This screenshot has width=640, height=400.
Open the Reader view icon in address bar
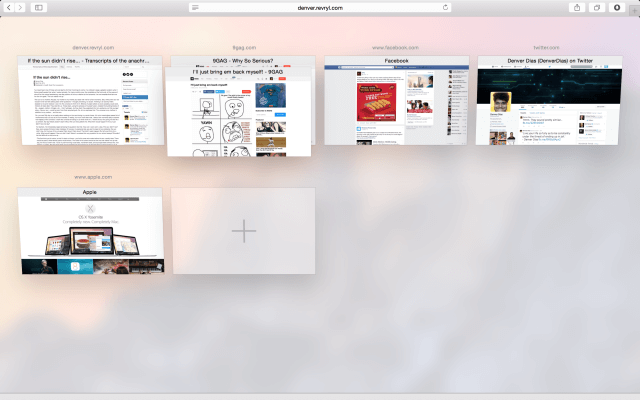coord(196,7)
